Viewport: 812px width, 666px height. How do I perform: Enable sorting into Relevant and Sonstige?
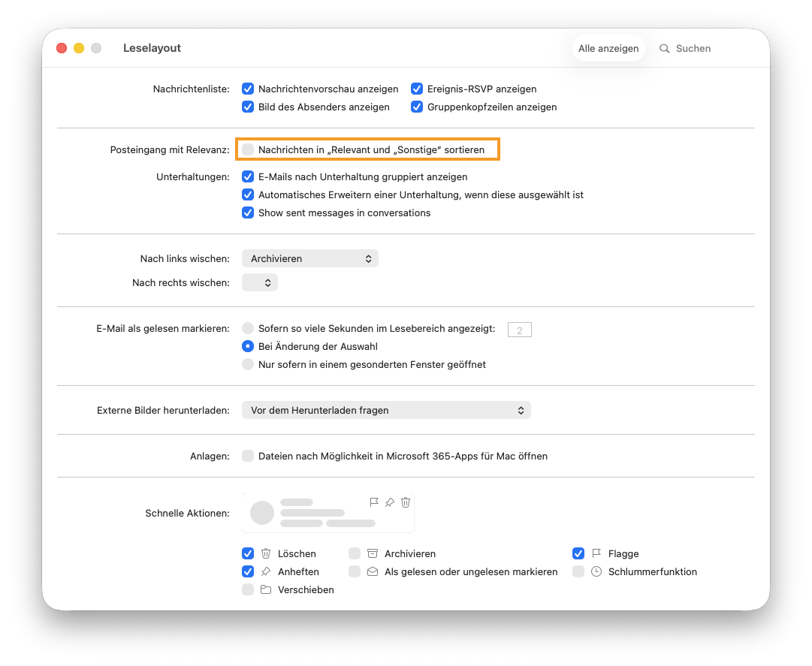click(248, 150)
